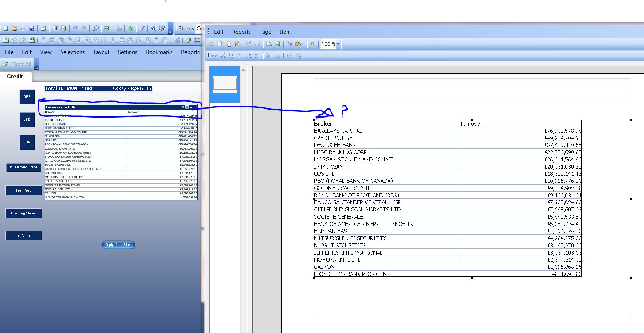This screenshot has width=644, height=333.
Task: Toggle Design Grid in the Report Editor toolbar
Action: point(313,44)
